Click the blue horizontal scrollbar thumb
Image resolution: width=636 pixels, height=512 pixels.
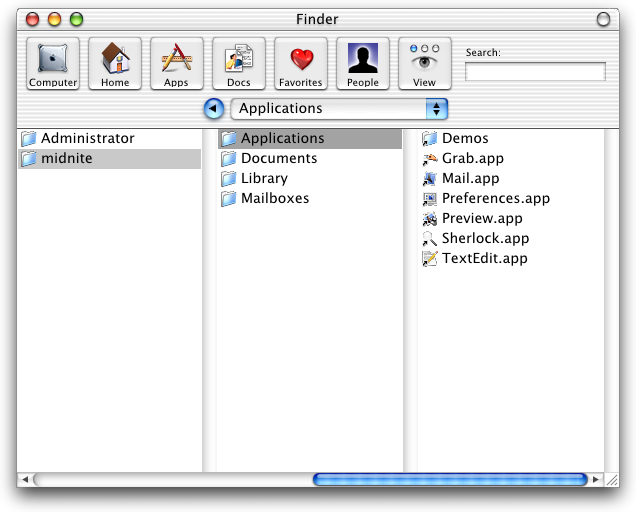point(450,480)
